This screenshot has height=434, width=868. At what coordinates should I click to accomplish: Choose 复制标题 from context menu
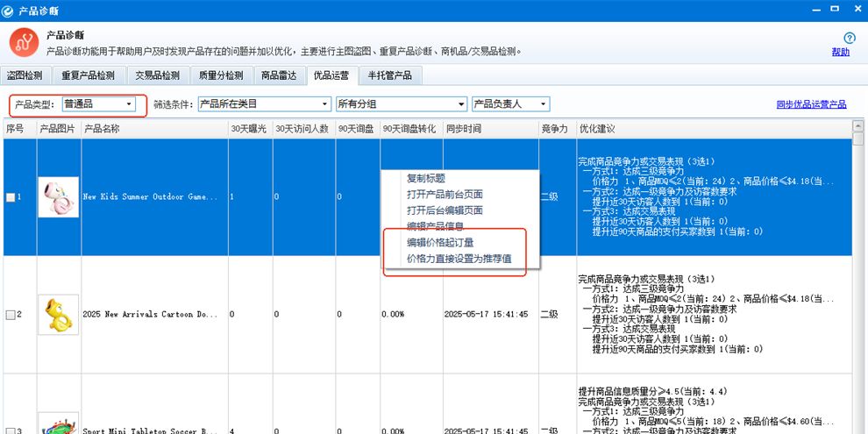click(426, 178)
